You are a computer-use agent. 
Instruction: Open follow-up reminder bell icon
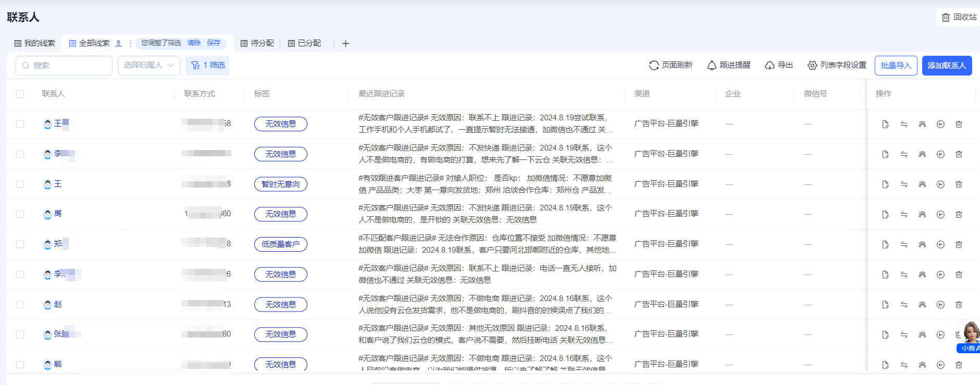712,65
